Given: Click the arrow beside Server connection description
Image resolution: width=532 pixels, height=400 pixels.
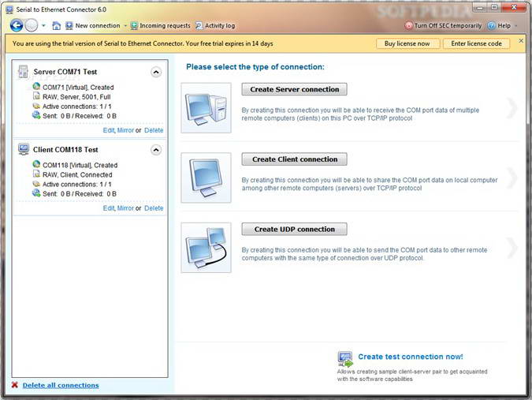Looking at the screenshot, I should point(512,107).
